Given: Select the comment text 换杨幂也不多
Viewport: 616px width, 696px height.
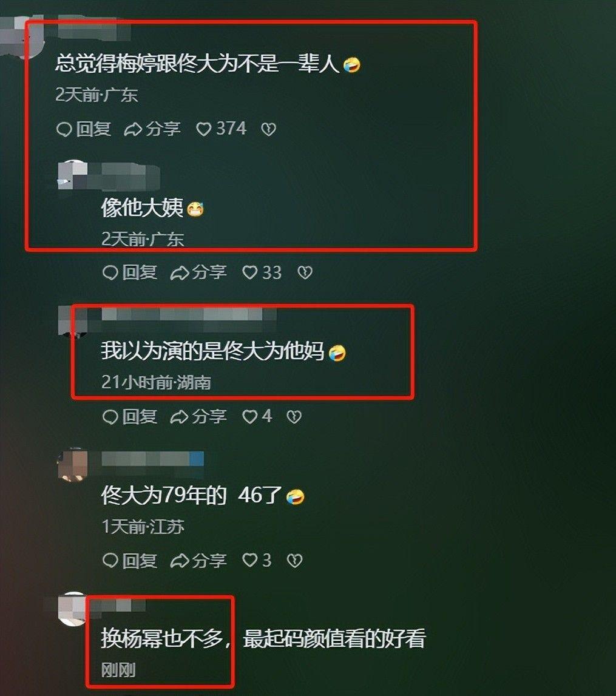Looking at the screenshot, I should (x=161, y=638).
